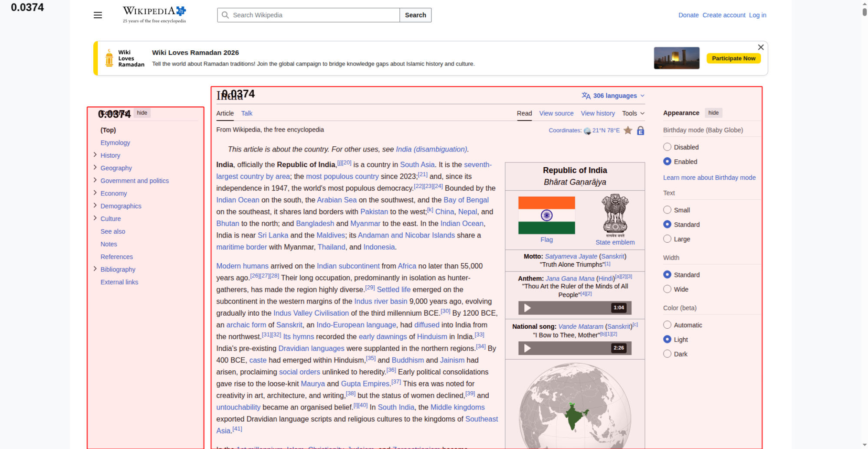Close the Wiki Loves Ramadan banner
Viewport: 868px width, 449px height.
point(760,47)
